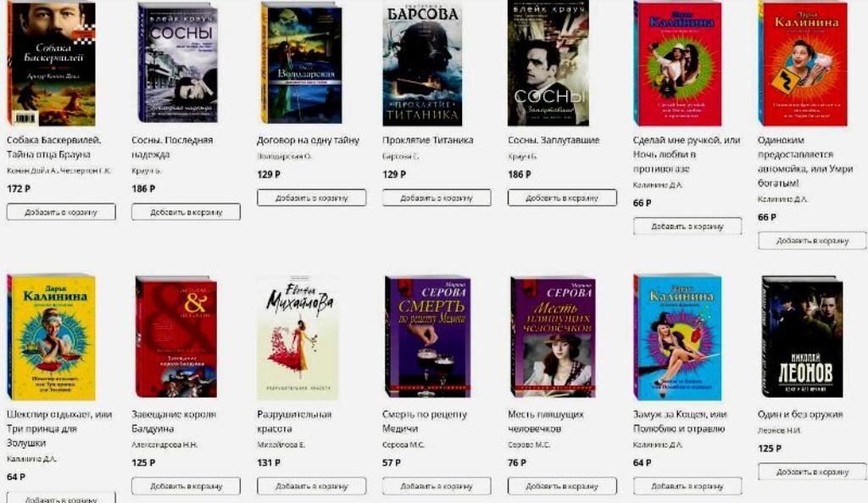This screenshot has width=868, height=503.
Task: Open Шекспир отдыхает title link
Action: pyautogui.click(x=59, y=428)
